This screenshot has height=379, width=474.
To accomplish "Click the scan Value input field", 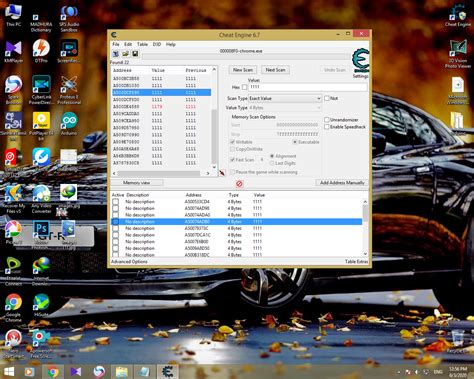I will click(308, 87).
